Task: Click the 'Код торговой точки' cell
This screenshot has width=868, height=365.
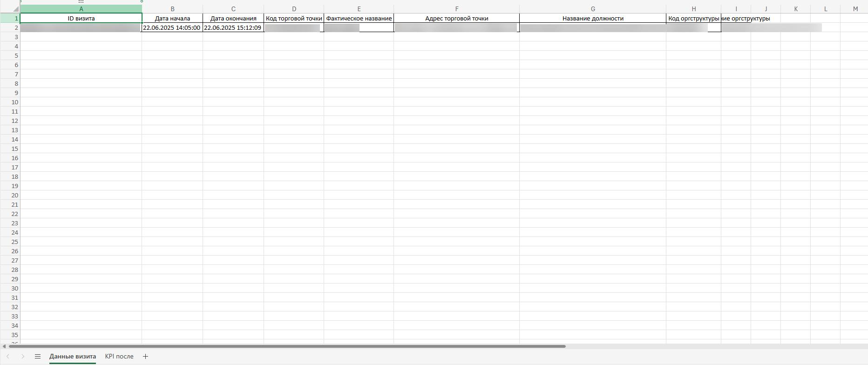Action: 294,18
